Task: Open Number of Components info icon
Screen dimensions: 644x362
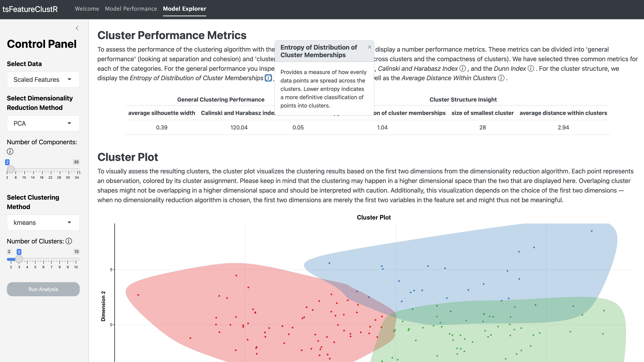Action: click(x=10, y=151)
